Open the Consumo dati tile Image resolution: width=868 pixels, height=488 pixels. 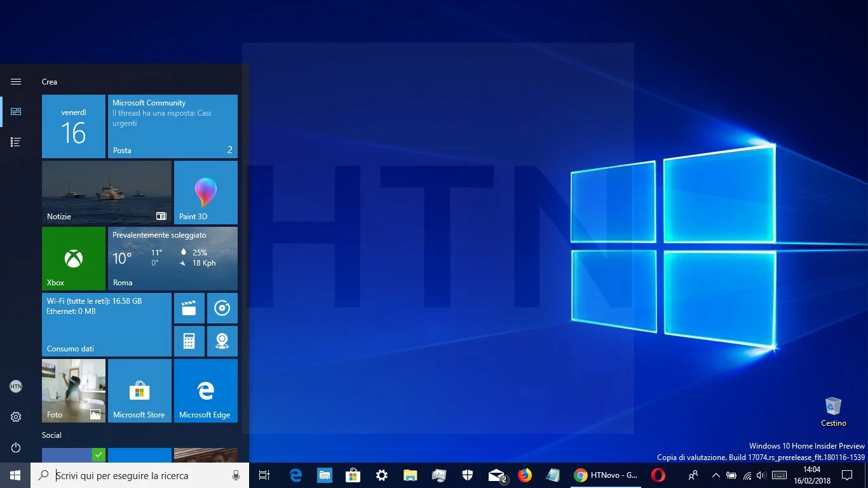click(107, 325)
